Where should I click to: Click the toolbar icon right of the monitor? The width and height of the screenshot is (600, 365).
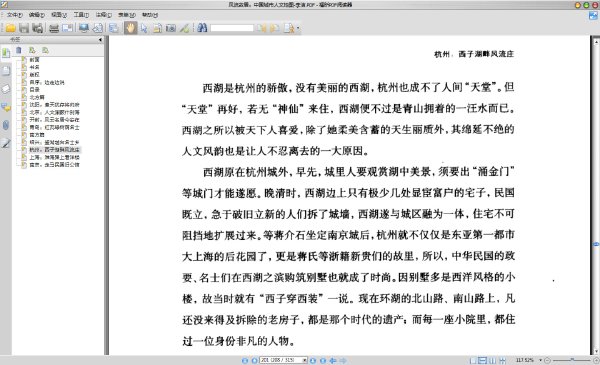pyautogui.click(x=98, y=28)
